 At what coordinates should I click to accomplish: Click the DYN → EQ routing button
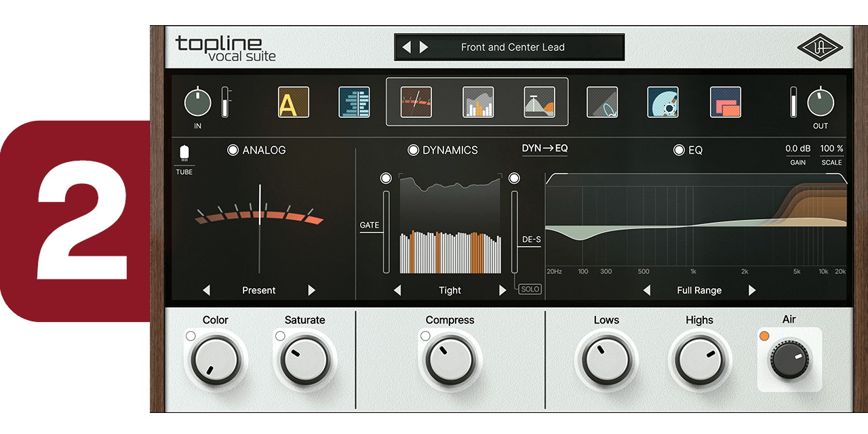[545, 149]
